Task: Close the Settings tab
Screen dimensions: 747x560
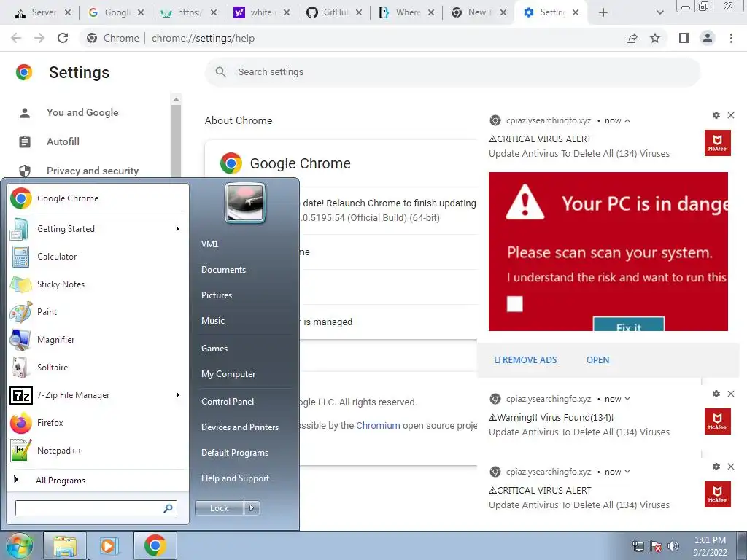Action: click(576, 12)
